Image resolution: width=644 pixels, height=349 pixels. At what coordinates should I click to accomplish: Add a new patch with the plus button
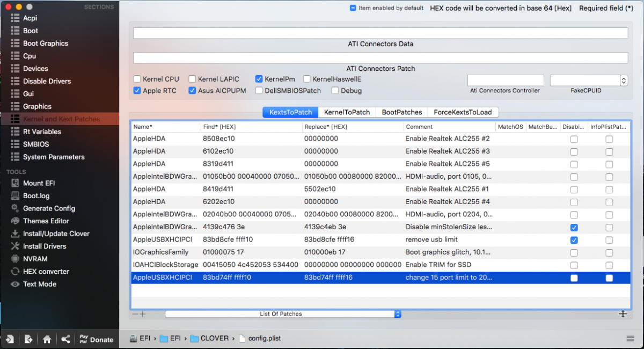click(x=143, y=314)
